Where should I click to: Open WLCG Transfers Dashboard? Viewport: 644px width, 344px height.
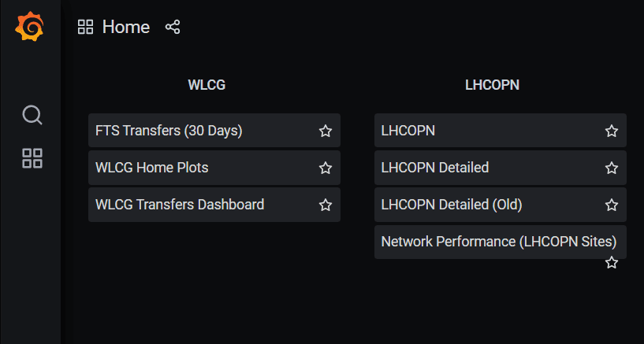click(180, 205)
